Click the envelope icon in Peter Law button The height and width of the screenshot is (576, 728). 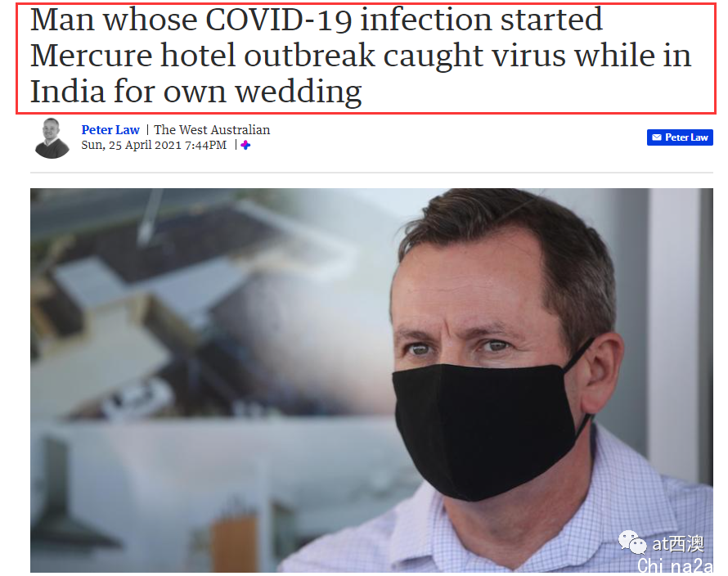tap(657, 137)
